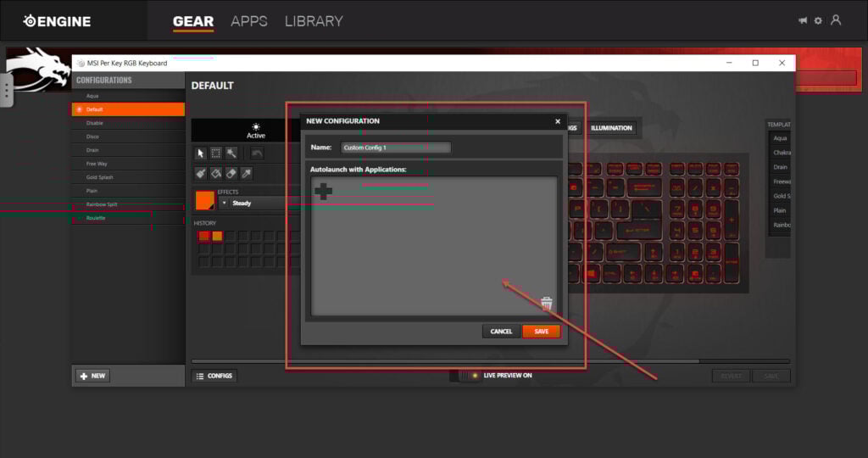Select the Default configuration in the sidebar

pos(128,109)
